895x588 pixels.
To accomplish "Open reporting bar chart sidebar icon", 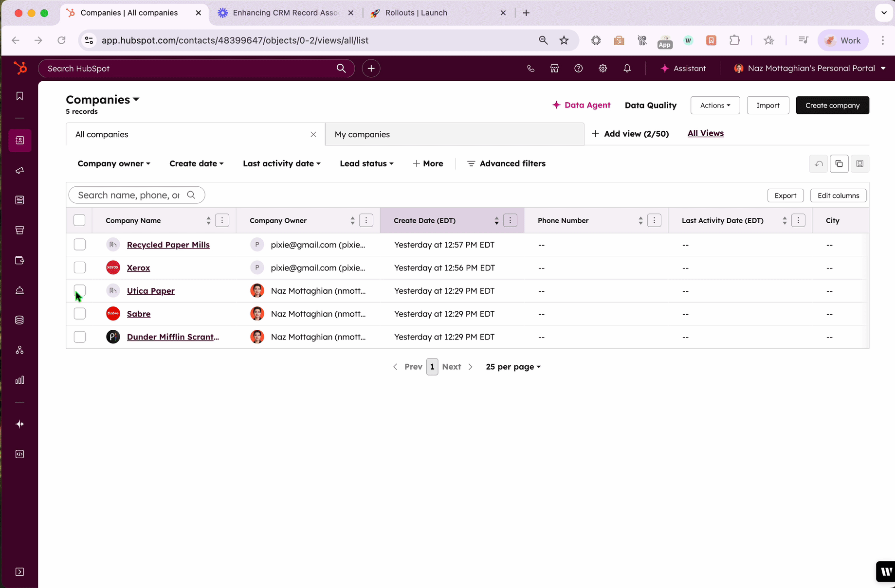I will point(19,380).
